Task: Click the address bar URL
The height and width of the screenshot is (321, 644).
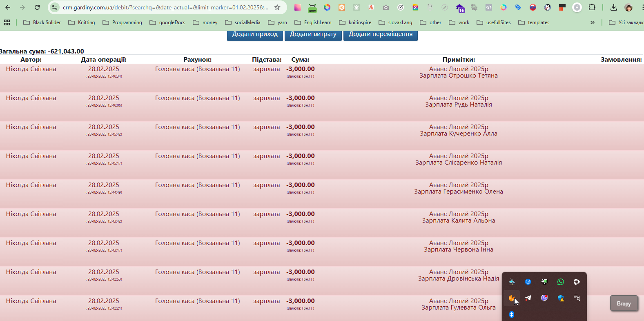Action: tap(165, 7)
